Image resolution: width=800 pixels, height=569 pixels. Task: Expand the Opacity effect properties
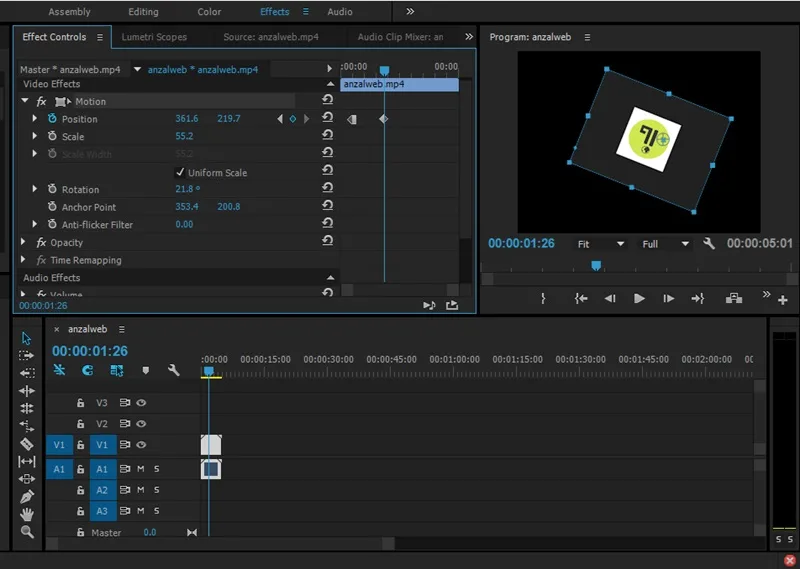[x=23, y=242]
